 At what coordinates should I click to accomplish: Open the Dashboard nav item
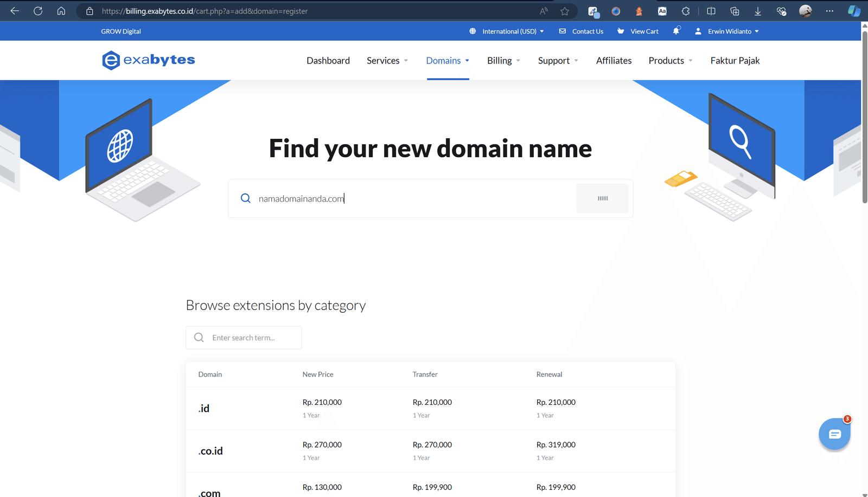pos(328,61)
